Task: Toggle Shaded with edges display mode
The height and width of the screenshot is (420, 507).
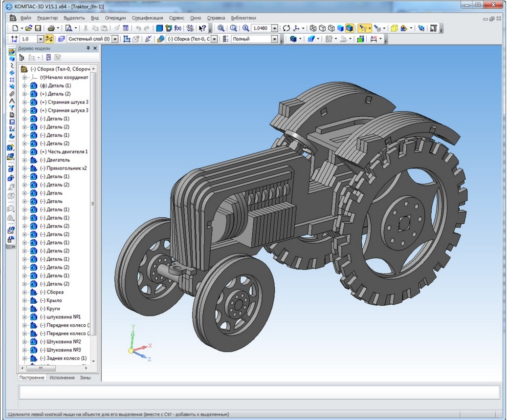Action: [x=350, y=28]
